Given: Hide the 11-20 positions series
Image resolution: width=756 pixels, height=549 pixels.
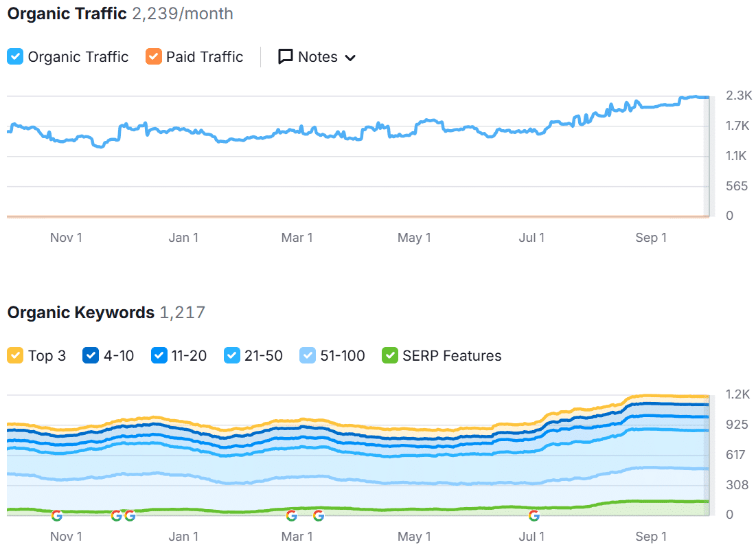Looking at the screenshot, I should [159, 356].
